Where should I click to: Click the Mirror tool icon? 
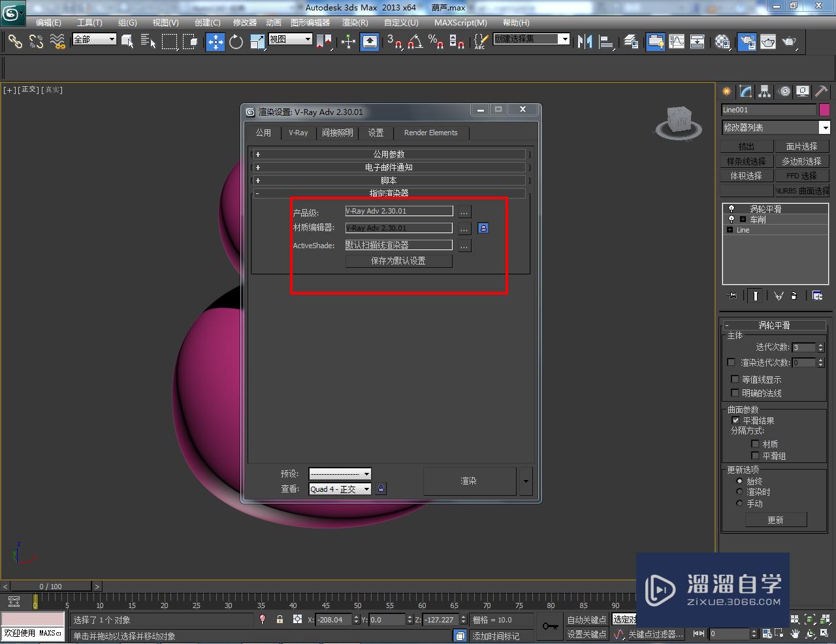[x=585, y=42]
